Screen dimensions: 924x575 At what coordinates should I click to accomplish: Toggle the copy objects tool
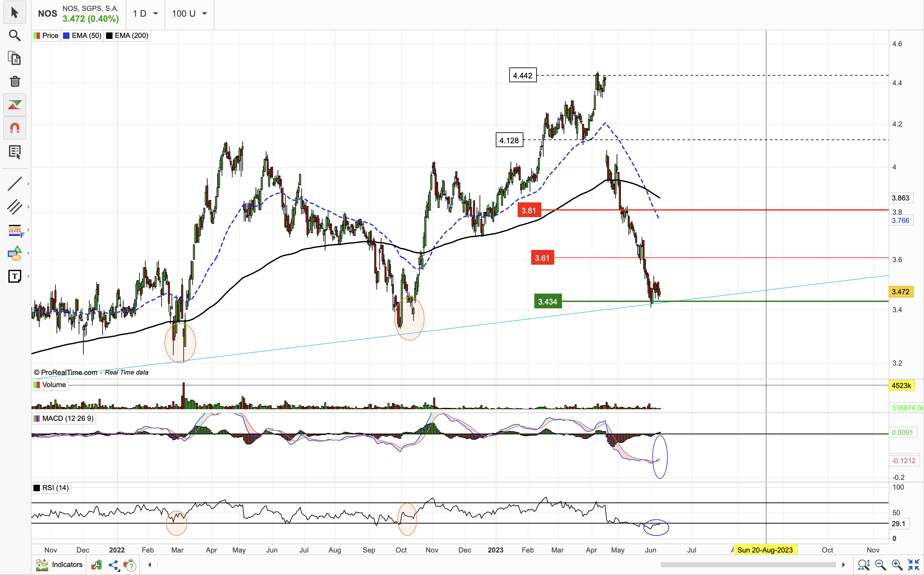point(14,58)
